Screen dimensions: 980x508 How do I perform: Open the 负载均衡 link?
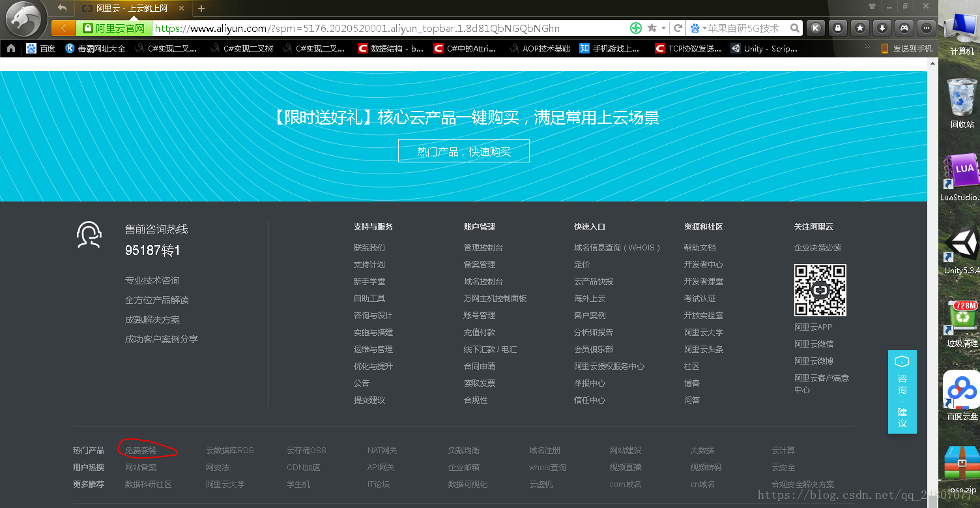pos(464,451)
